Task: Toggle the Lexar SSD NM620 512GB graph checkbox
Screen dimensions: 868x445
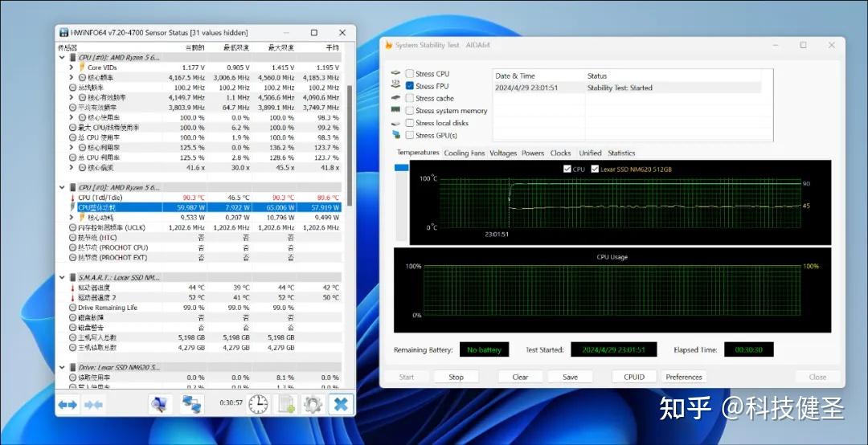Action: pyautogui.click(x=595, y=169)
